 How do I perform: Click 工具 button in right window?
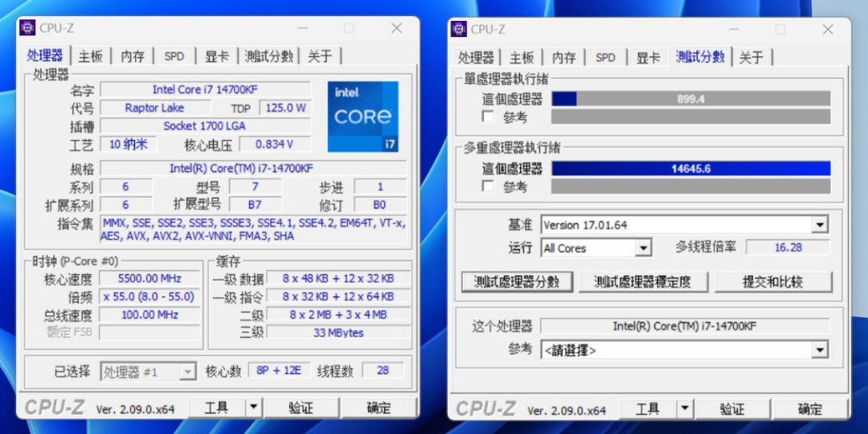point(648,409)
